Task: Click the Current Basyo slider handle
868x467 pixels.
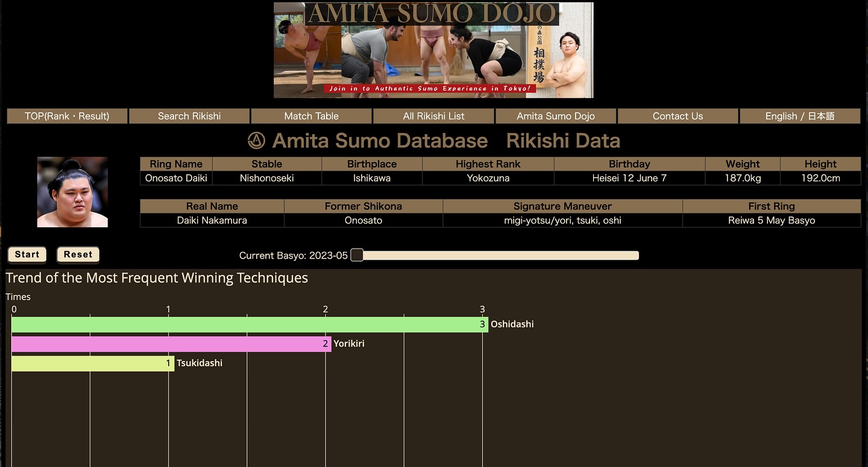Action: pos(357,255)
